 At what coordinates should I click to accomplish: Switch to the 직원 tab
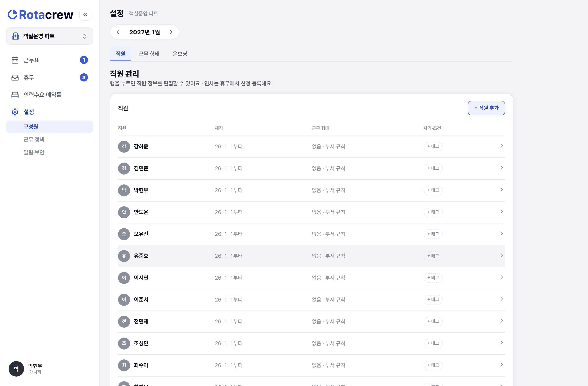(121, 54)
